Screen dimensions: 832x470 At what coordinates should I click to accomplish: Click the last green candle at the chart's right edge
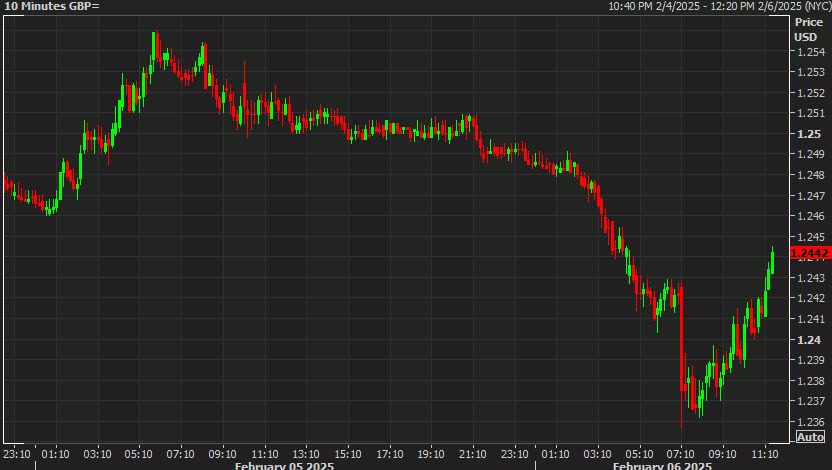pyautogui.click(x=773, y=261)
